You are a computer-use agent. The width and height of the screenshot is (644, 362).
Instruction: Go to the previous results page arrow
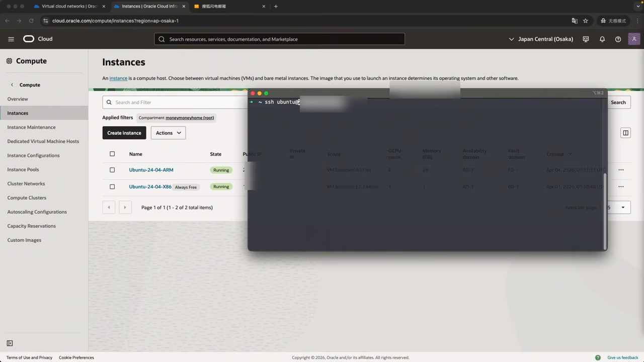click(109, 207)
